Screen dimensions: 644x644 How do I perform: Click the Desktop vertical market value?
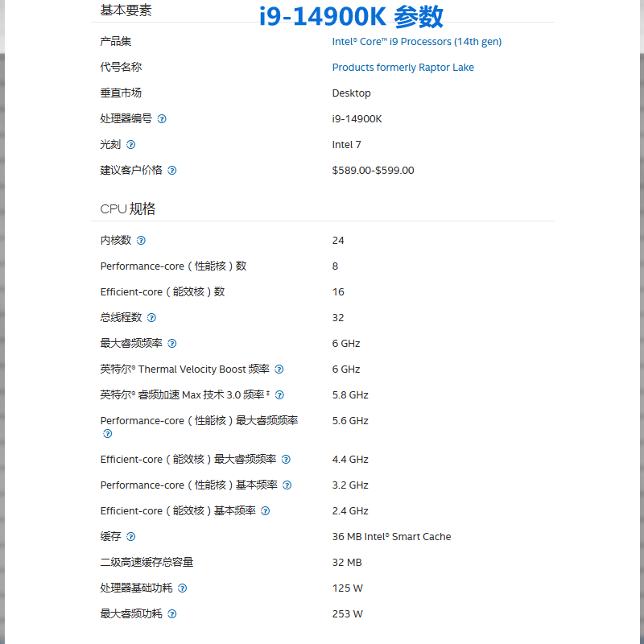point(351,93)
